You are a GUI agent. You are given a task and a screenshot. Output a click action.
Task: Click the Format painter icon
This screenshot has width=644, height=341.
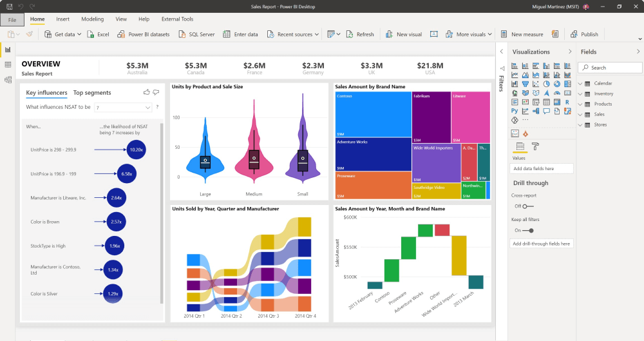coord(29,34)
